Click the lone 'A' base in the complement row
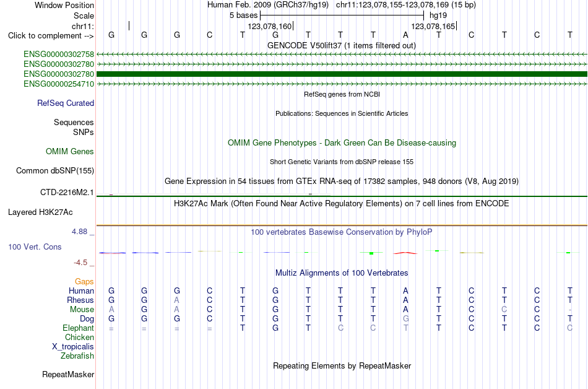 (x=405, y=35)
